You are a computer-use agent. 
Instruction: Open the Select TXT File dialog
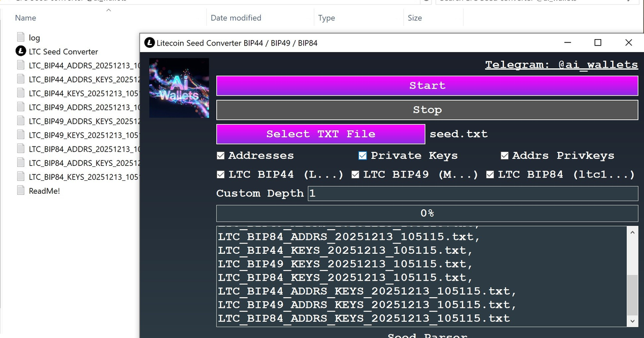(321, 134)
